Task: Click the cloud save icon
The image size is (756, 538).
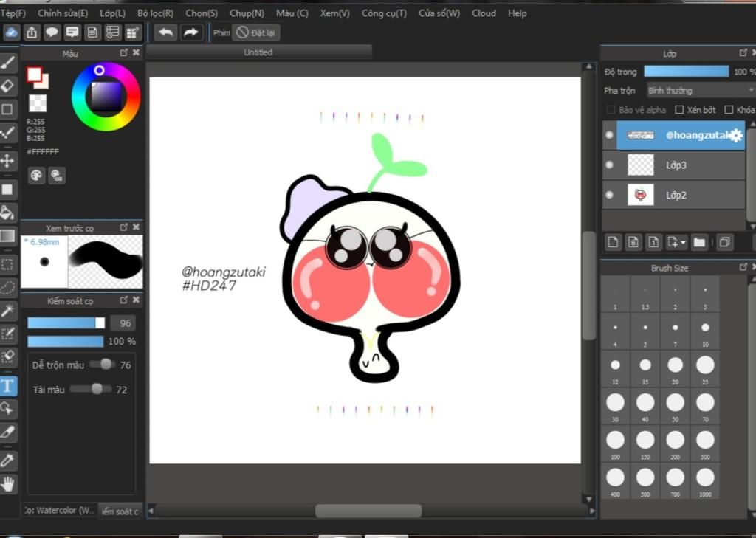Action: click(x=11, y=32)
